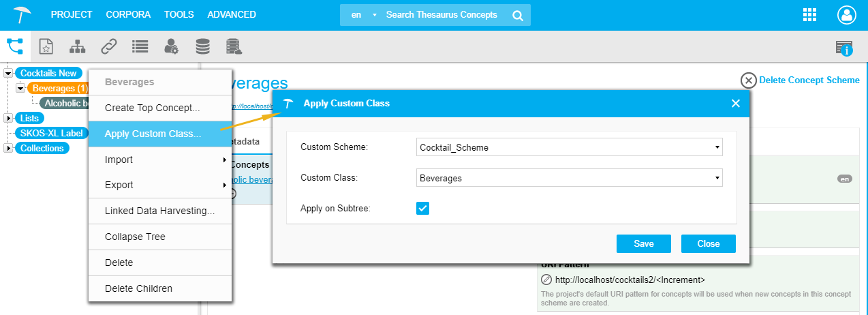Click the Delete Concept Scheme link
Image resolution: width=868 pixels, height=315 pixels.
click(x=809, y=80)
